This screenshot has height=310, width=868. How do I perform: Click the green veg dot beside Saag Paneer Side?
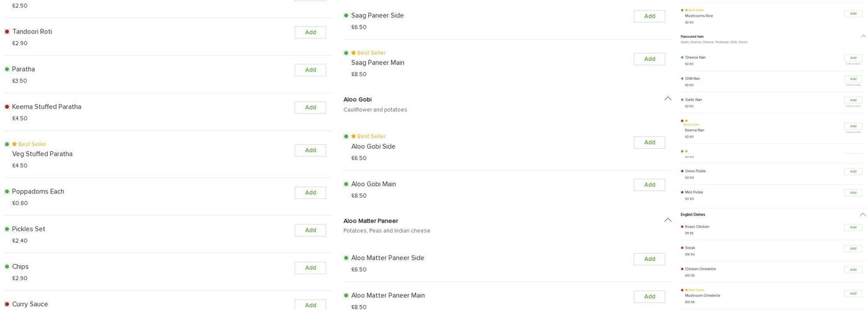click(x=346, y=15)
